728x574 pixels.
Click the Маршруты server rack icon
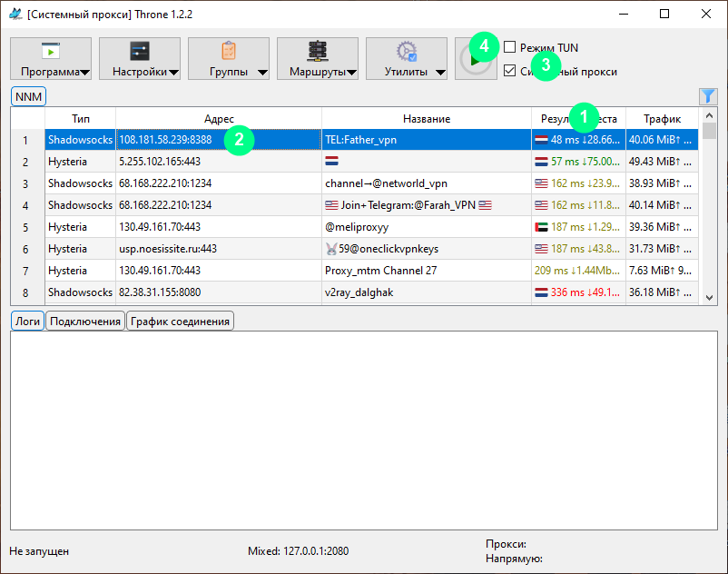point(318,51)
